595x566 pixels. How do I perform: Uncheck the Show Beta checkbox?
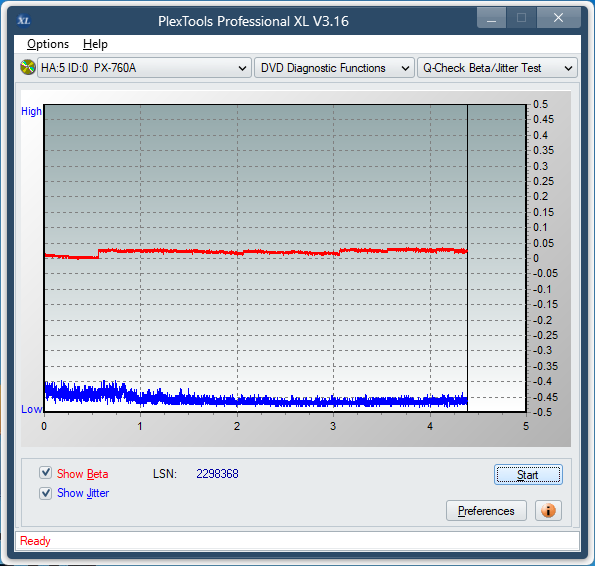pos(46,473)
